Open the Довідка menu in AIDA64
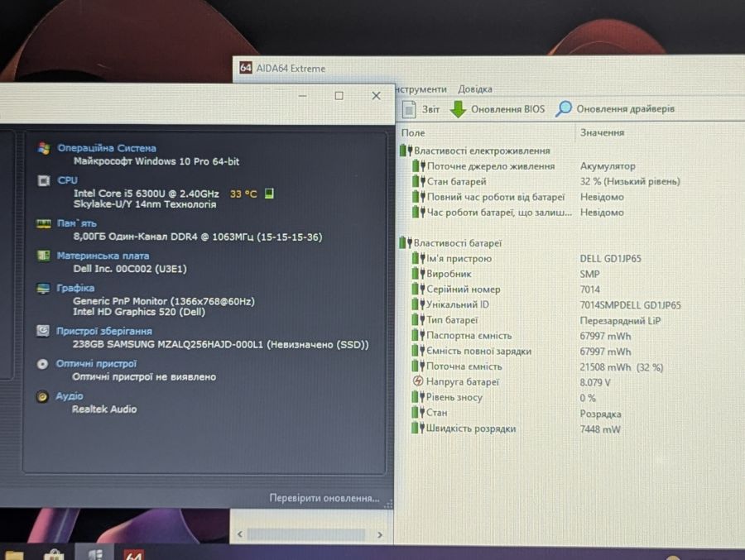The width and height of the screenshot is (745, 560). (x=474, y=89)
